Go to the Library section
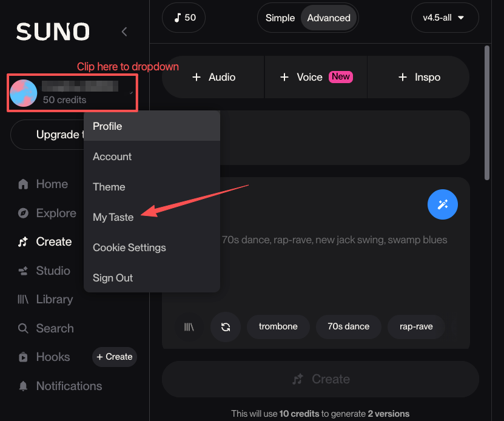 click(x=55, y=299)
